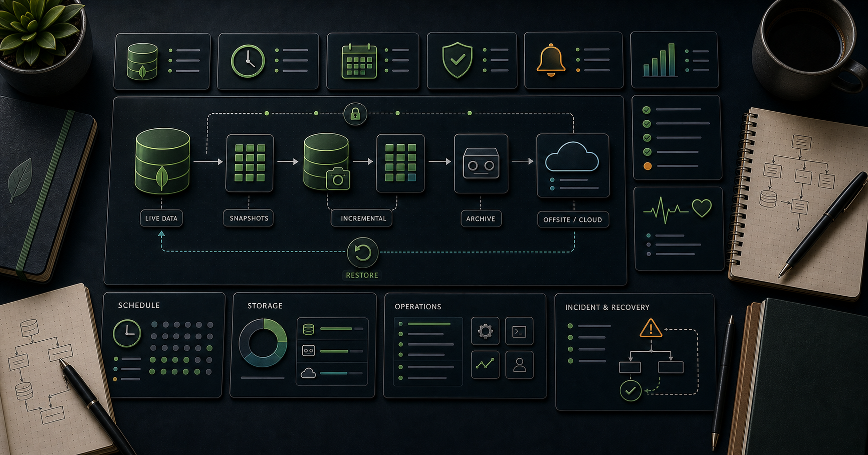Click the SNAPSHOTS label
This screenshot has height=455, width=868.
(x=249, y=218)
